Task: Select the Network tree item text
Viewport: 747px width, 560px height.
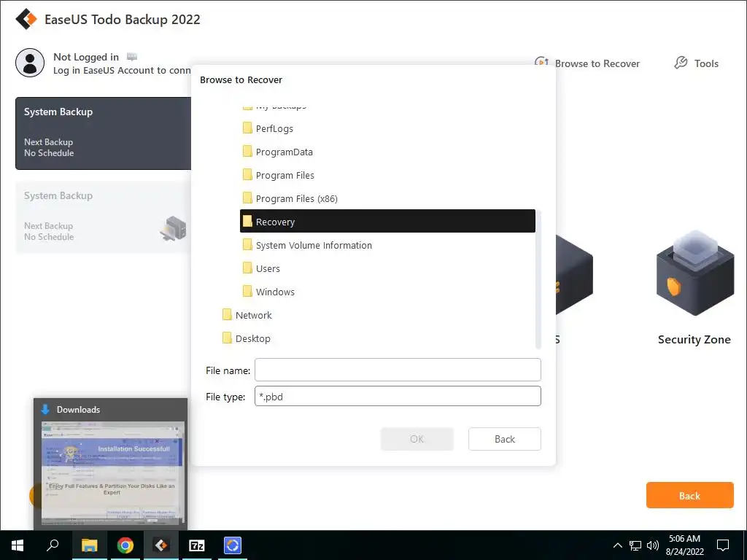Action: (253, 315)
